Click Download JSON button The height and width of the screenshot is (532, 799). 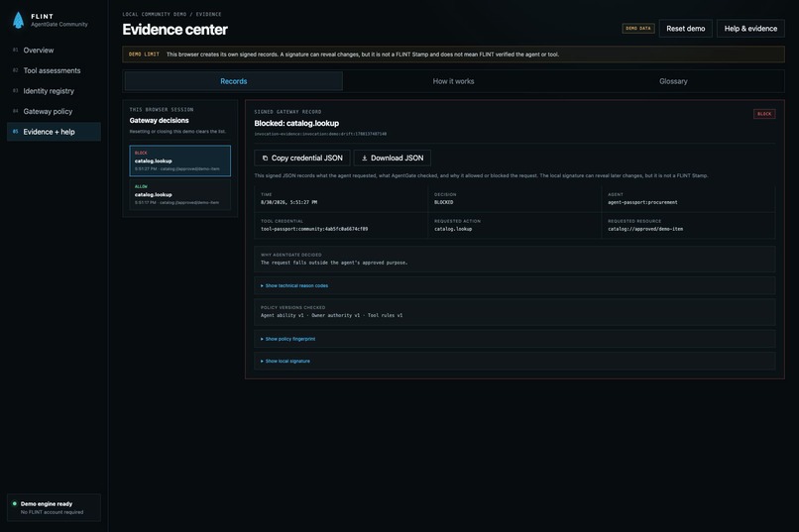coord(393,159)
